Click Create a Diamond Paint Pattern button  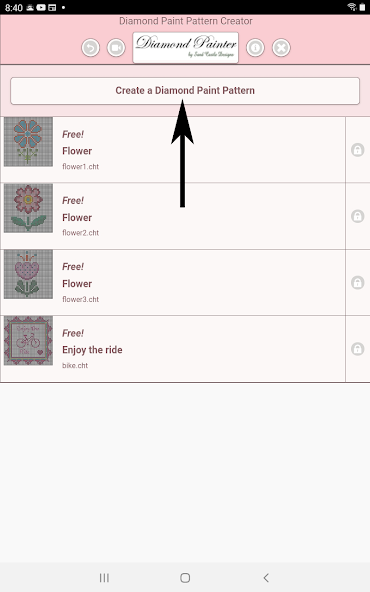coord(185,91)
